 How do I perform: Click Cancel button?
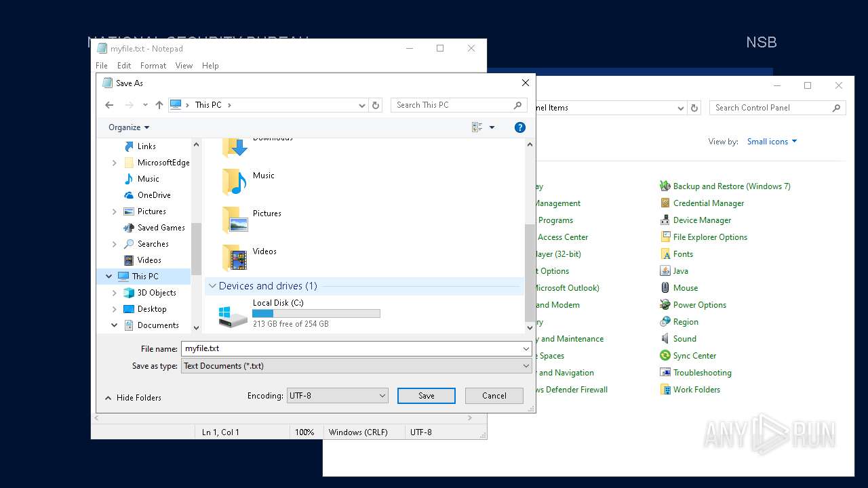(x=494, y=396)
